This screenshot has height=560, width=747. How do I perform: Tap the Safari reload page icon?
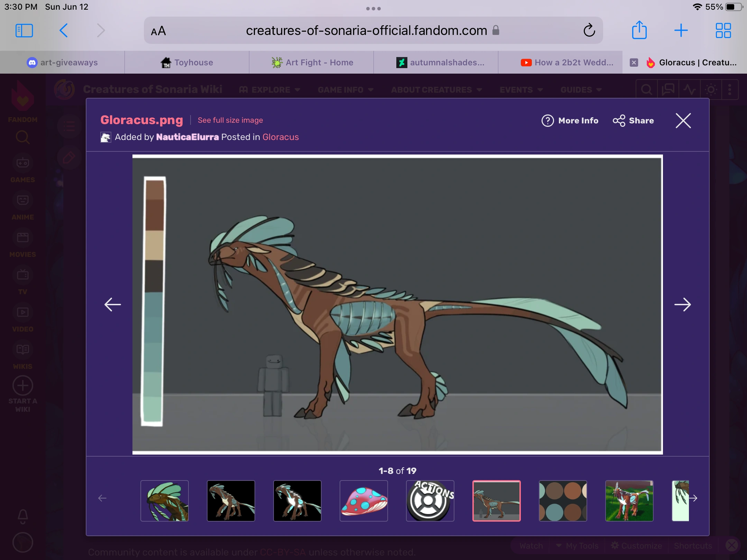tap(589, 30)
